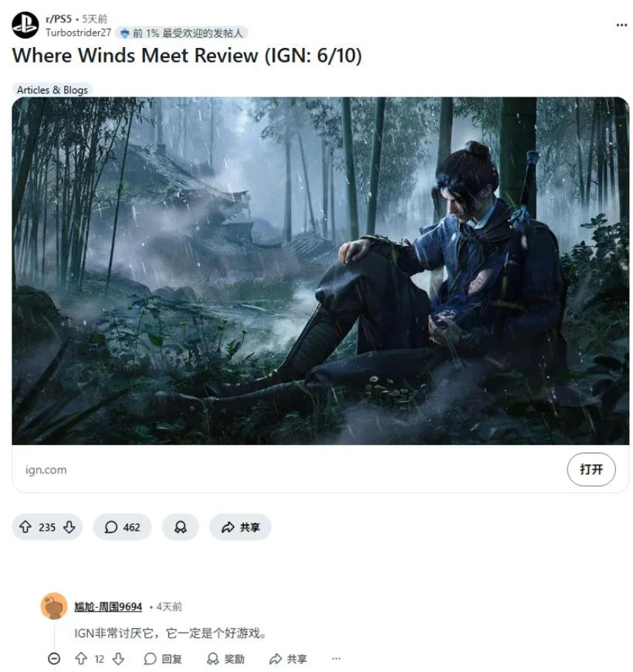This screenshot has width=633, height=672.
Task: Open the commenter's avatar profile
Action: 54,606
